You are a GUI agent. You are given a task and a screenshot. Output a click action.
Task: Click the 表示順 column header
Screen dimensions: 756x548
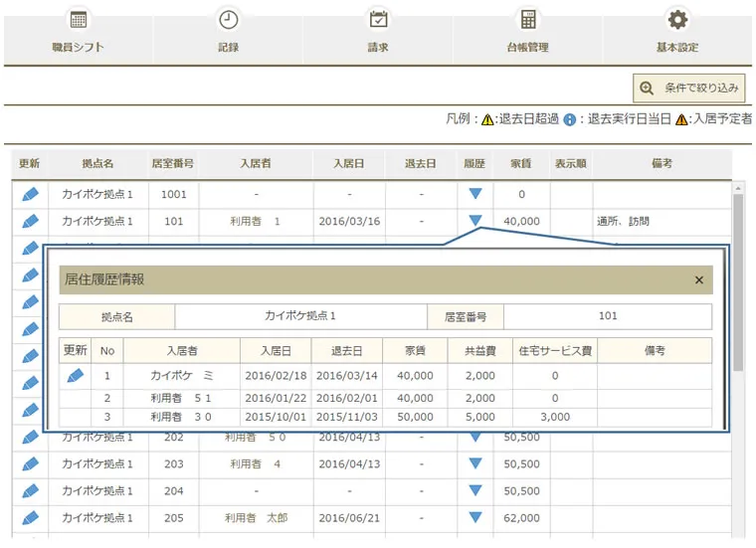571,163
